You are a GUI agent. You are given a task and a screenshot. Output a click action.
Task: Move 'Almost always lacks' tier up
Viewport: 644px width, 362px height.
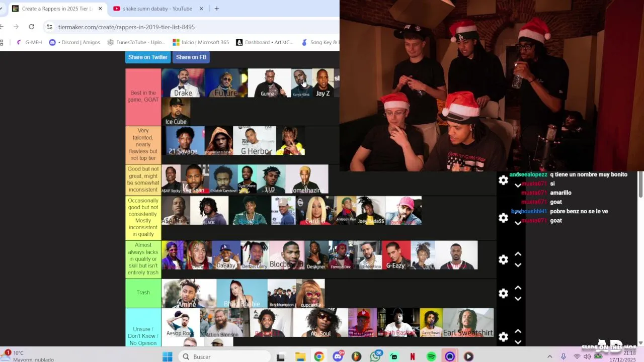(518, 254)
